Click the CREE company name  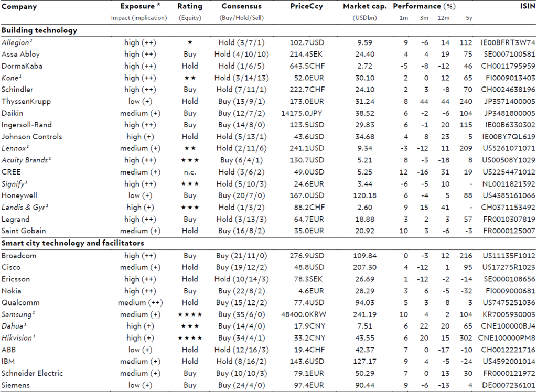pos(11,172)
